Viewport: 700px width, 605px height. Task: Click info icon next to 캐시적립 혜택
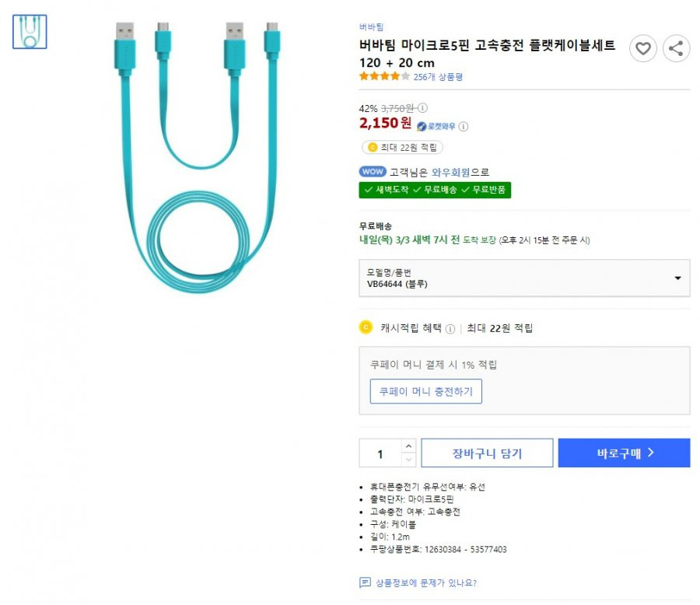click(450, 329)
